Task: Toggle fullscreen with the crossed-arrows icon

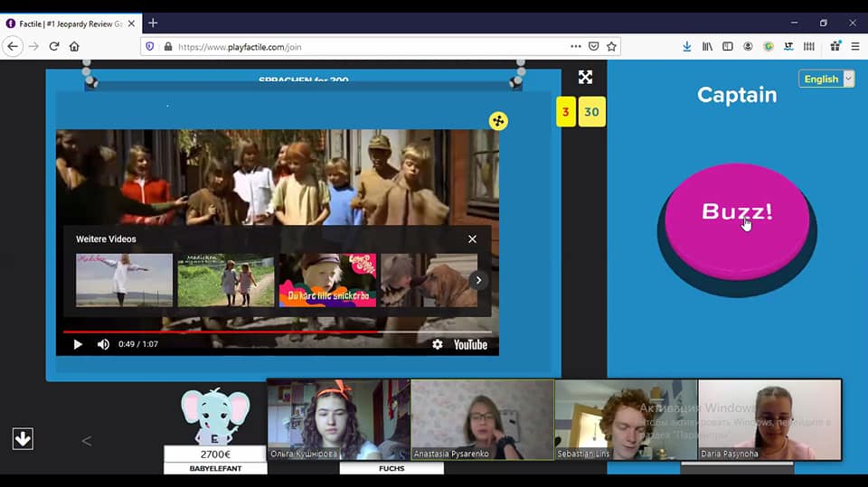Action: [x=585, y=77]
